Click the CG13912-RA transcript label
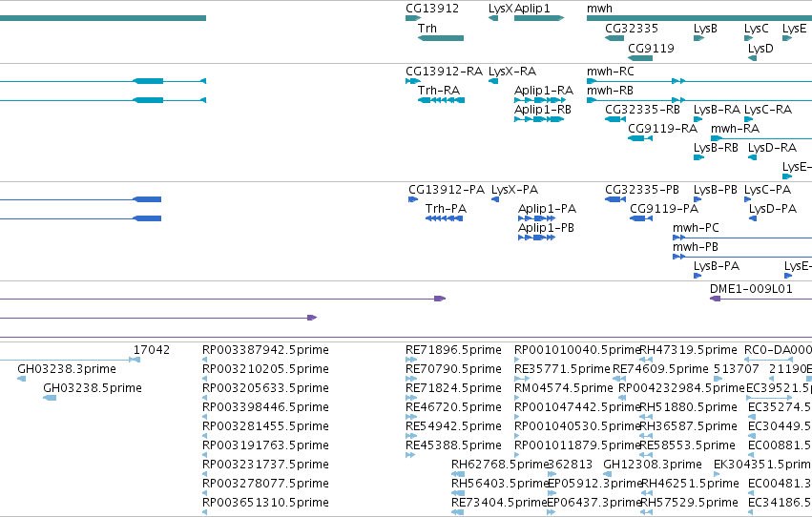Screen dimensions: 812x517 pyautogui.click(x=444, y=72)
